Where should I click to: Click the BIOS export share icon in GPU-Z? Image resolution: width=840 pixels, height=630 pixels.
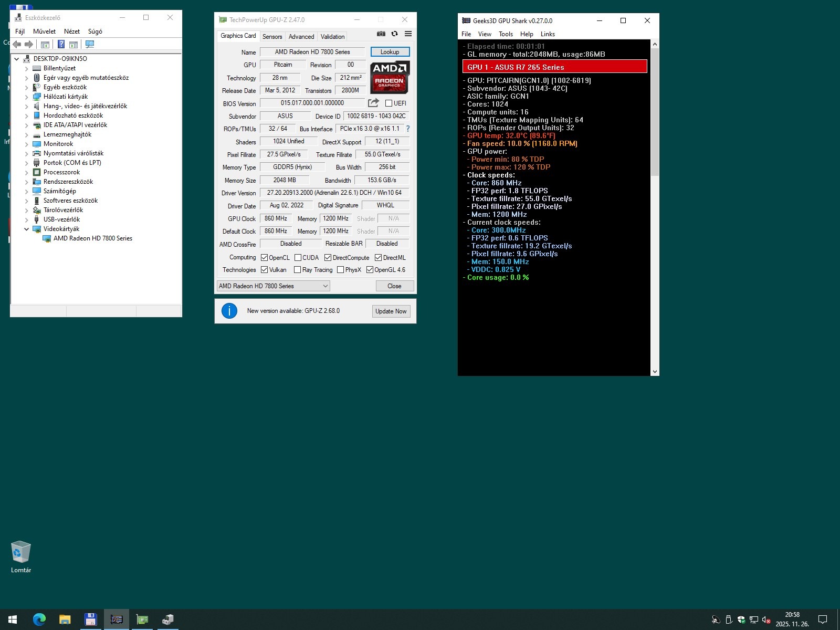pos(373,103)
